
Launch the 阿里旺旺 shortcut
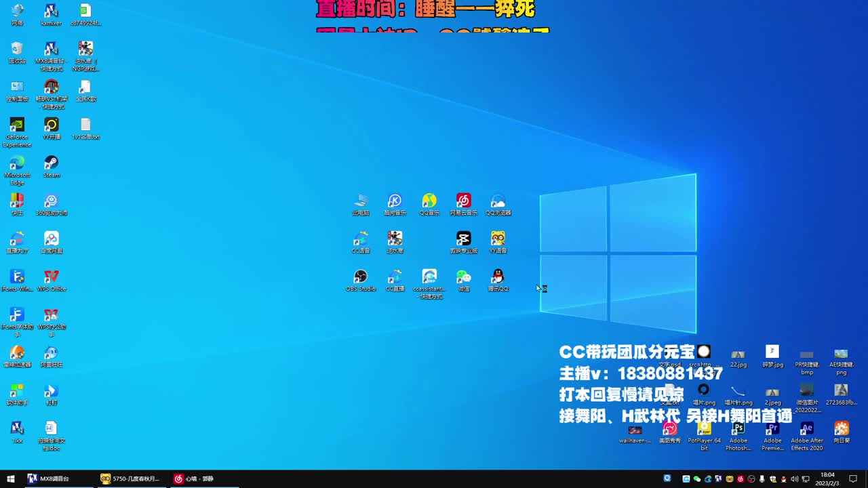click(52, 357)
